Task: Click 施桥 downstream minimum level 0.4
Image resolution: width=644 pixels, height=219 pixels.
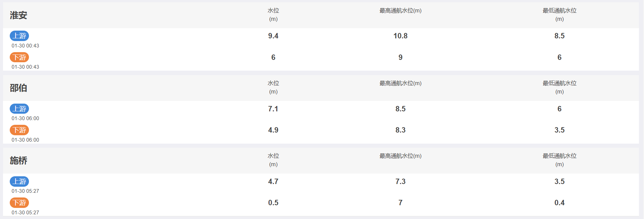Action: click(560, 203)
